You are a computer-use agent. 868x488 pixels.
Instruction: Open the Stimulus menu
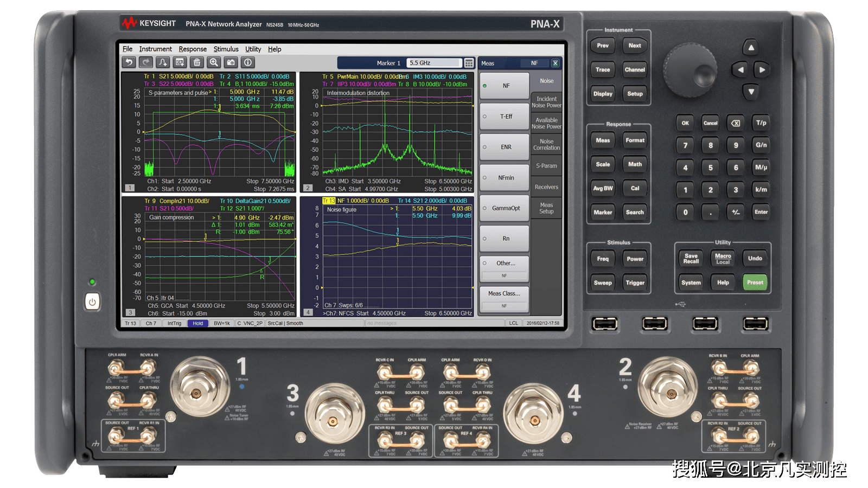226,49
